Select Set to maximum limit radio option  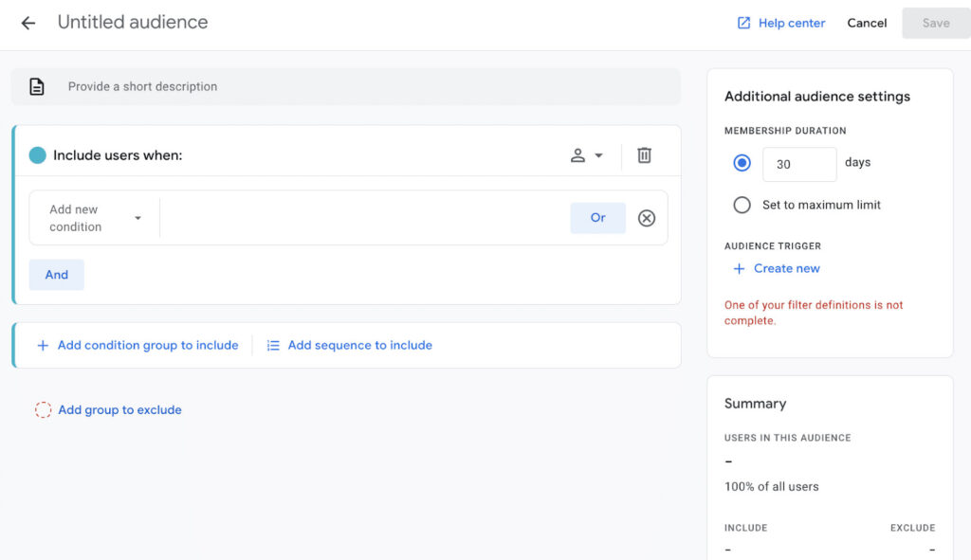tap(742, 205)
